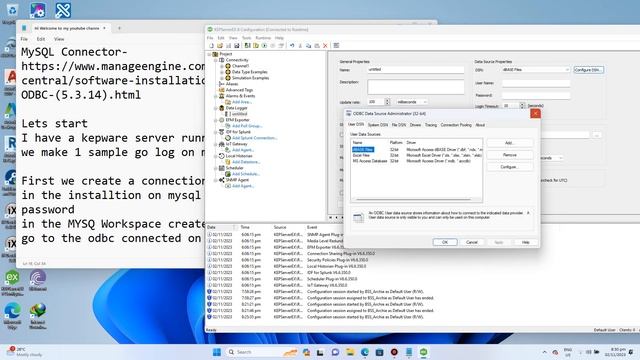This screenshot has width=640, height=360.
Task: Click OK button in ODBC dialog
Action: coord(444,242)
